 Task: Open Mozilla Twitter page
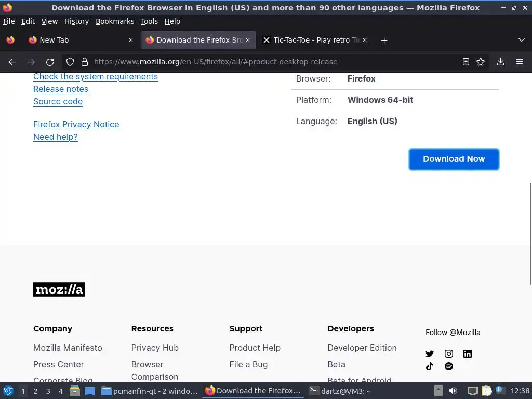click(430, 354)
